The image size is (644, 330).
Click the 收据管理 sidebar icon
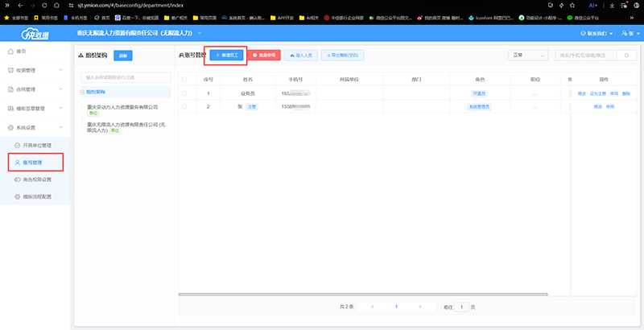coord(9,71)
